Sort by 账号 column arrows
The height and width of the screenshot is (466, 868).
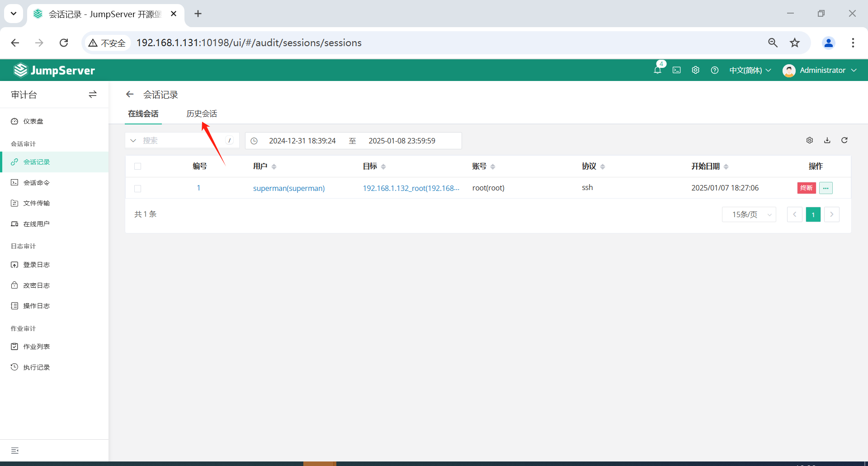coord(493,166)
